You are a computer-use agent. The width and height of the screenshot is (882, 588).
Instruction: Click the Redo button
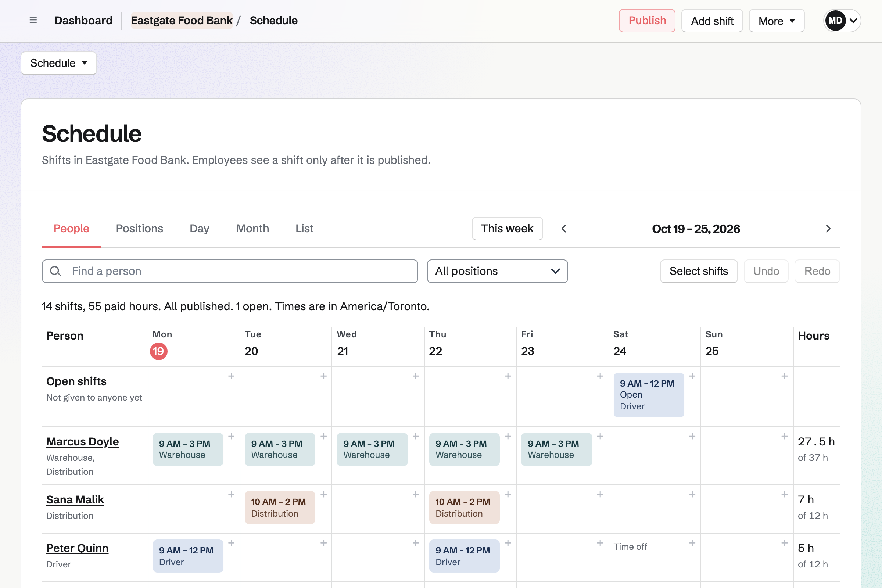coord(817,271)
